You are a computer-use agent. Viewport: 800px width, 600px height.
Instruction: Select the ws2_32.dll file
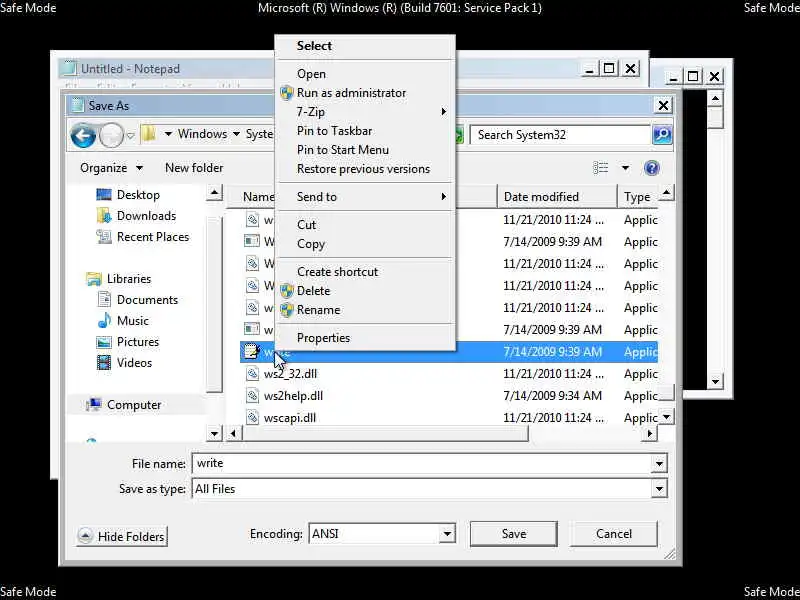pyautogui.click(x=290, y=374)
